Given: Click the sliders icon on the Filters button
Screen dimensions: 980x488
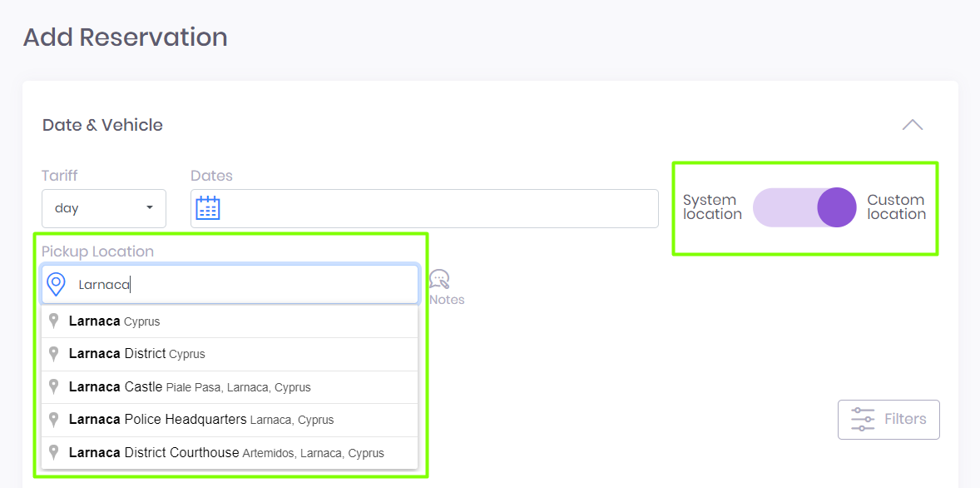Looking at the screenshot, I should click(863, 419).
